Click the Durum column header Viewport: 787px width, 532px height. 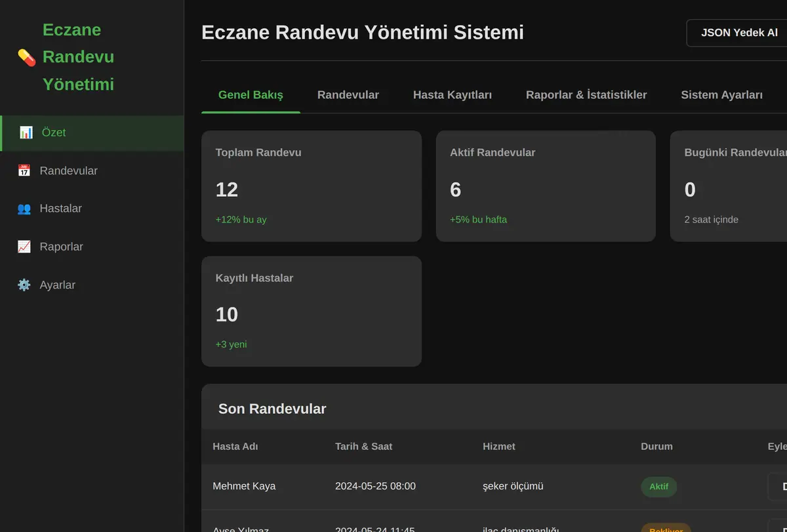(x=656, y=447)
